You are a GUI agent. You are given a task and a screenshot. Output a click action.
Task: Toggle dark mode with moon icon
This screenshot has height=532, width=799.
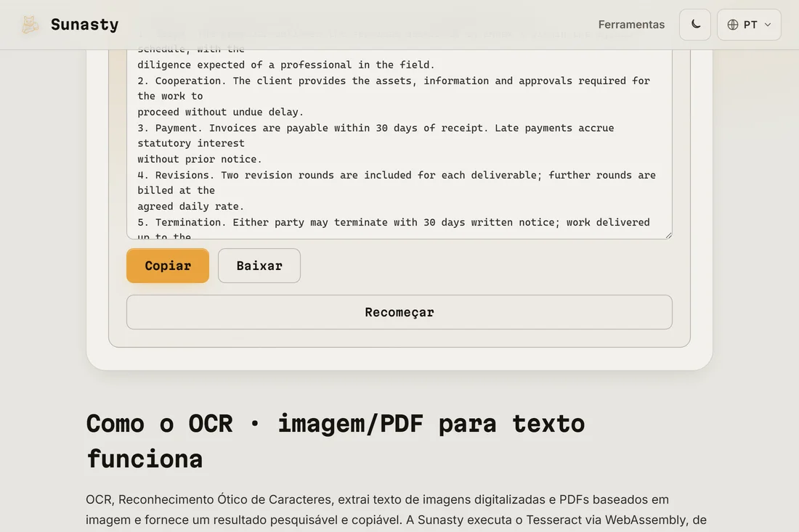[695, 25]
